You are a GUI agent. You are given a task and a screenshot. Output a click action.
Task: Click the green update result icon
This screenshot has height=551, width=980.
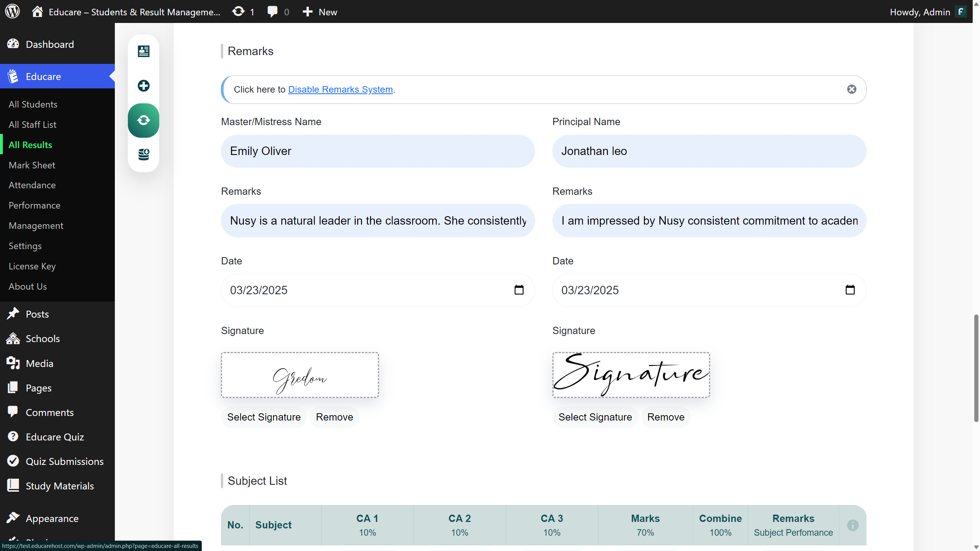coord(144,121)
